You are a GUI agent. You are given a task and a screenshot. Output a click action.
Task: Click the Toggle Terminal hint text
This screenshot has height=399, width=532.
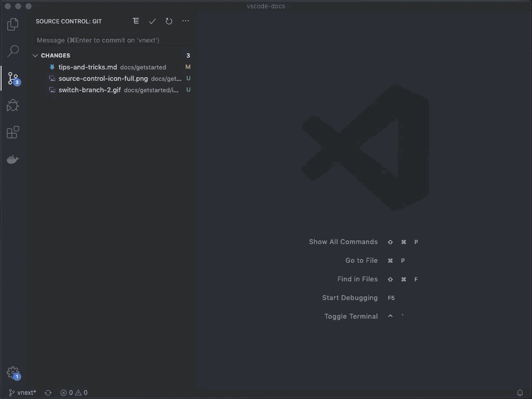pos(351,316)
